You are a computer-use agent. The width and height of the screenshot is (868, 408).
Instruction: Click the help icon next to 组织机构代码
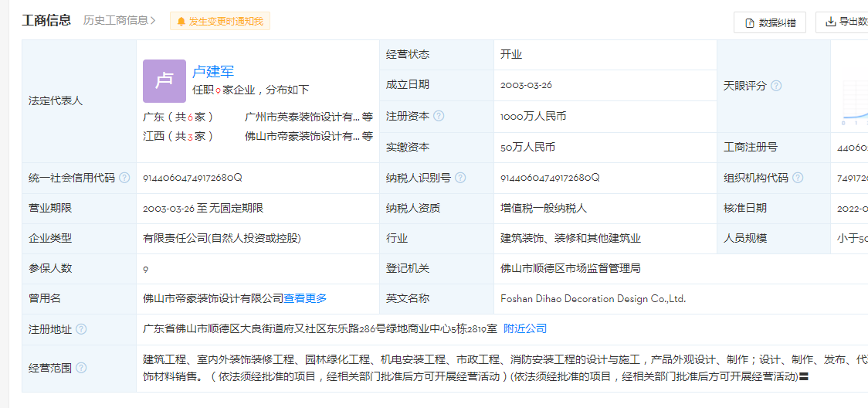(798, 178)
